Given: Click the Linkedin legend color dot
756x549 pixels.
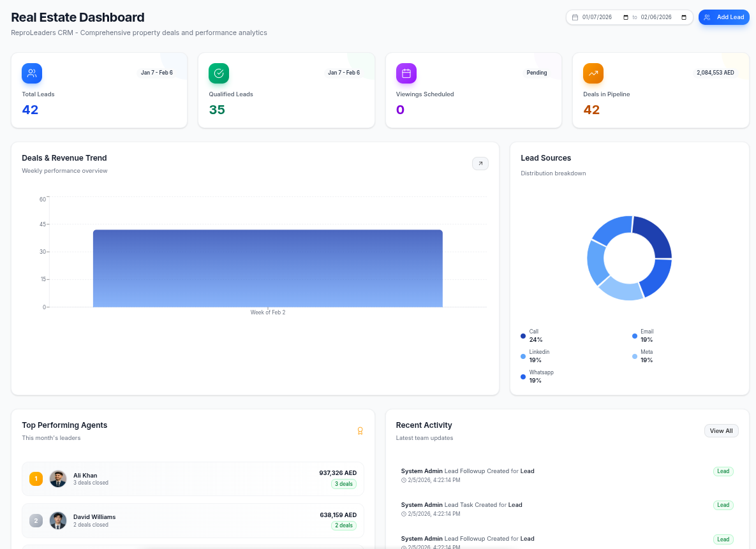Looking at the screenshot, I should (x=523, y=356).
